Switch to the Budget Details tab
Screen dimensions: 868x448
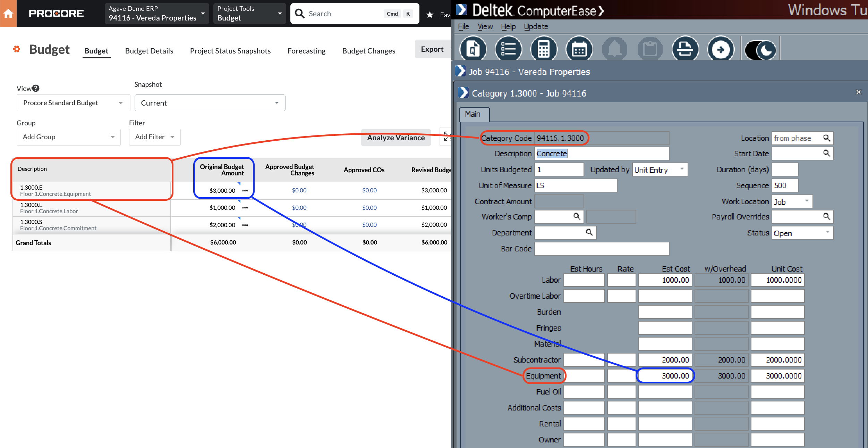[x=149, y=51]
